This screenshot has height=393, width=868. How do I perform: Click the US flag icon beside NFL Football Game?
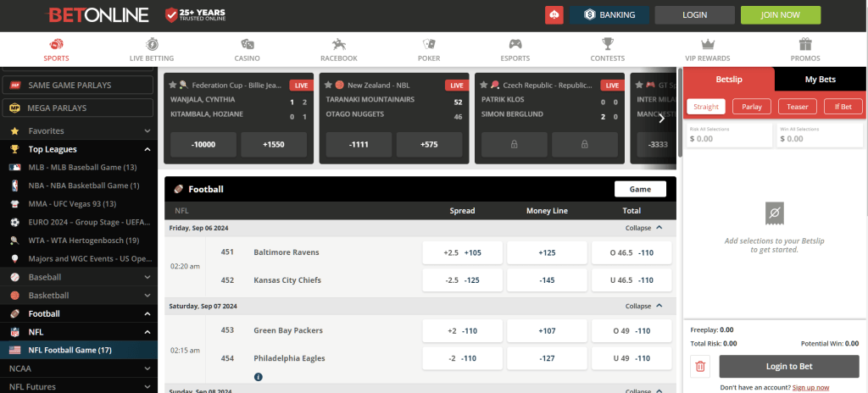[15, 350]
